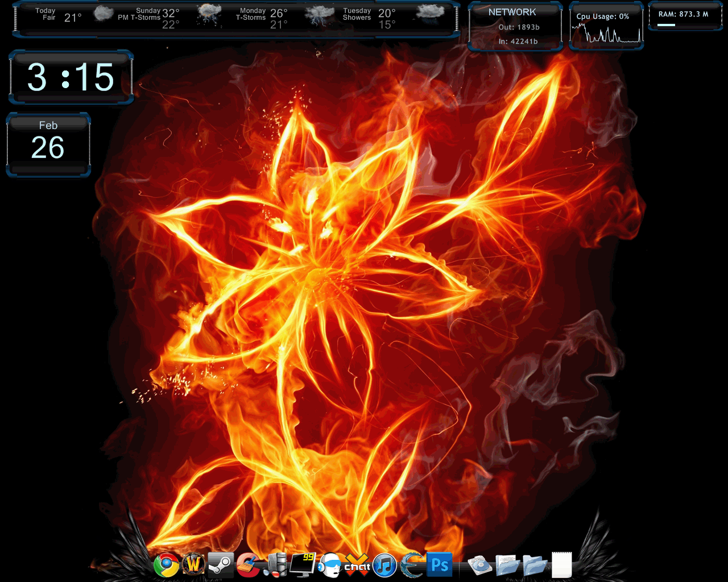Launch iTunes from the dock
This screenshot has width=728, height=582.
click(385, 565)
